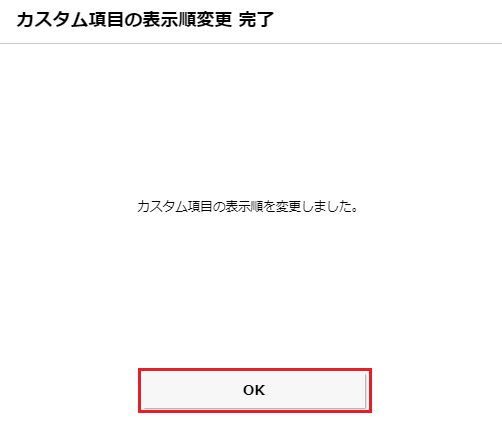Click the カスタム項目 text in the heading

pyautogui.click(x=70, y=20)
